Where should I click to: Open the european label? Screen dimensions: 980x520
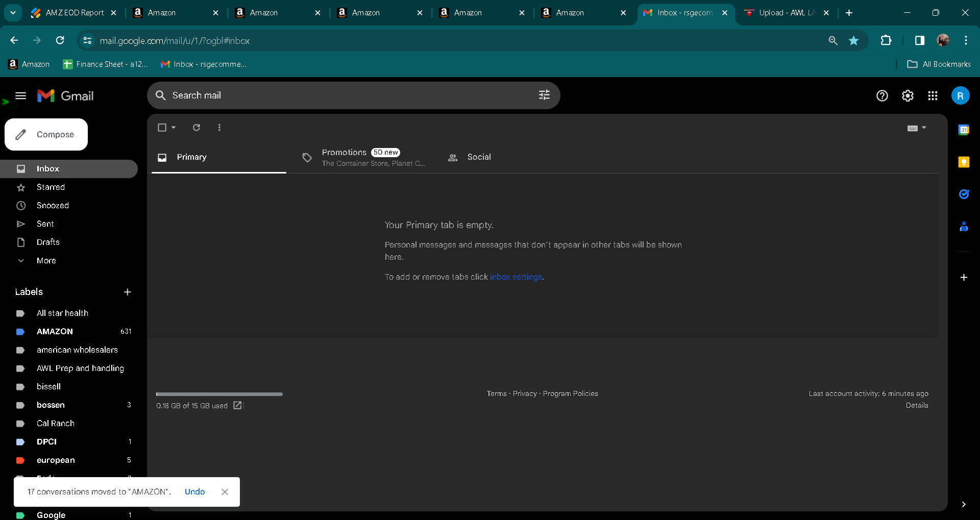coord(69,460)
